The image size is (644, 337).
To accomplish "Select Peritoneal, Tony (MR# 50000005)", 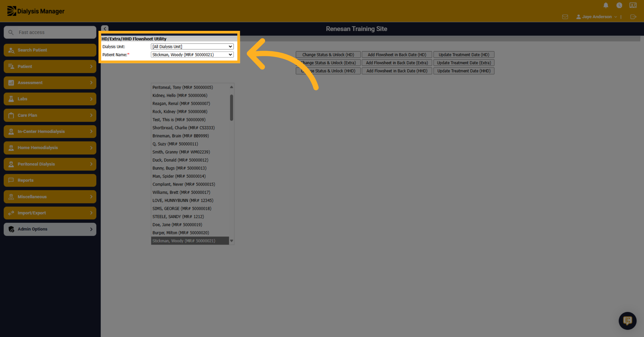I will (x=190, y=87).
